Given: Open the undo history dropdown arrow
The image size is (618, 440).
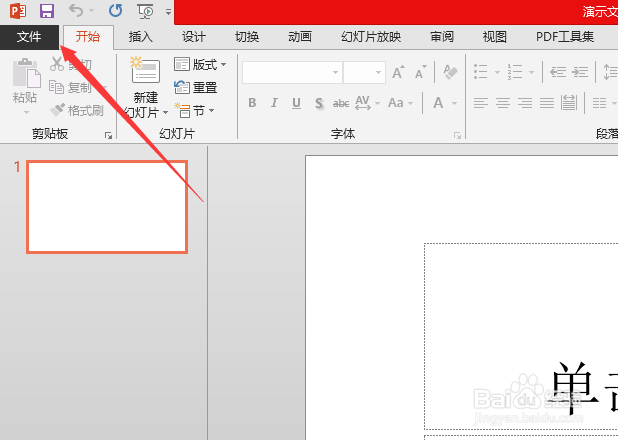Looking at the screenshot, I should (91, 11).
